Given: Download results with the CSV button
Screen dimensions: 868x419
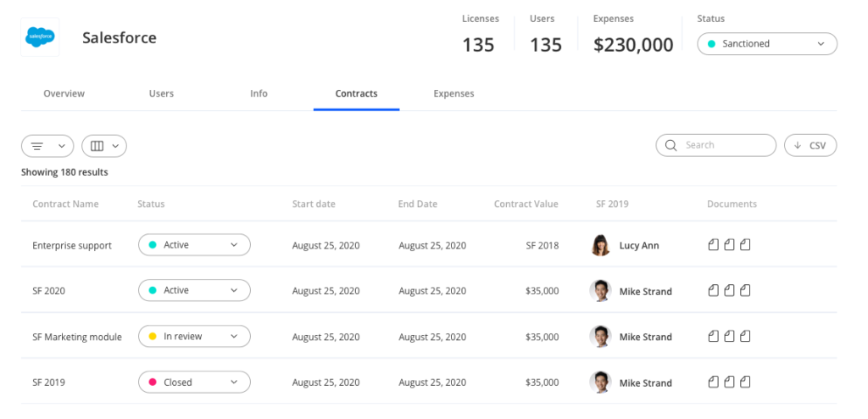Looking at the screenshot, I should 810,145.
